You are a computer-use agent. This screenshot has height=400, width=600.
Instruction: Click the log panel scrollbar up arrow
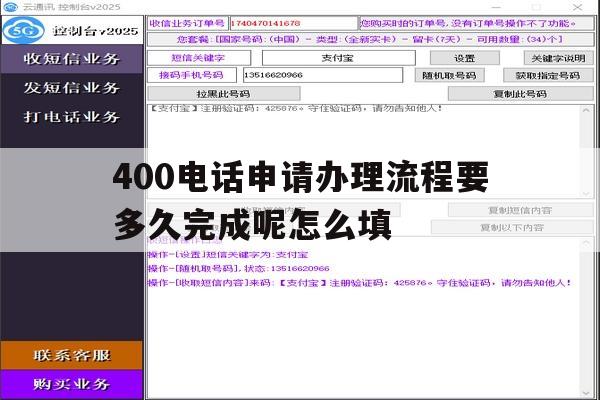[x=586, y=243]
